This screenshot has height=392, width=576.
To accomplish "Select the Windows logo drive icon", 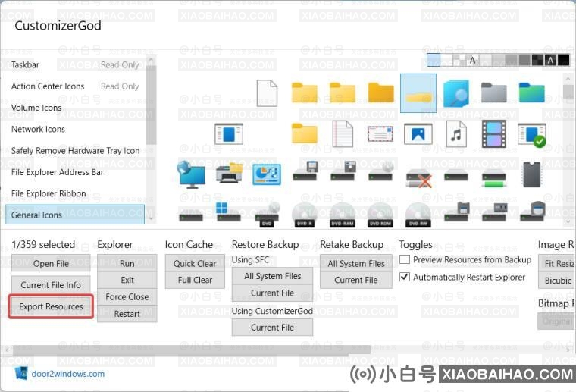I will click(228, 212).
